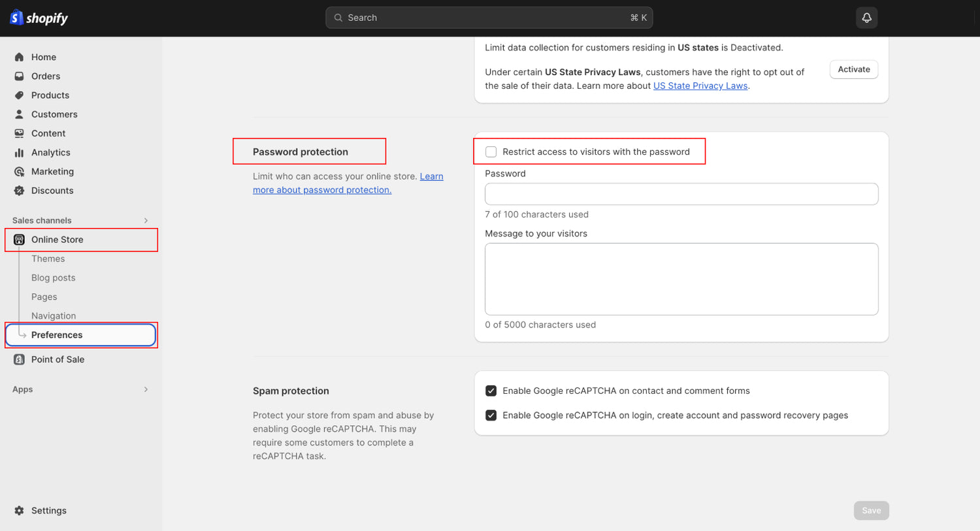Image resolution: width=980 pixels, height=531 pixels.
Task: Open notifications bell icon
Action: tap(866, 18)
